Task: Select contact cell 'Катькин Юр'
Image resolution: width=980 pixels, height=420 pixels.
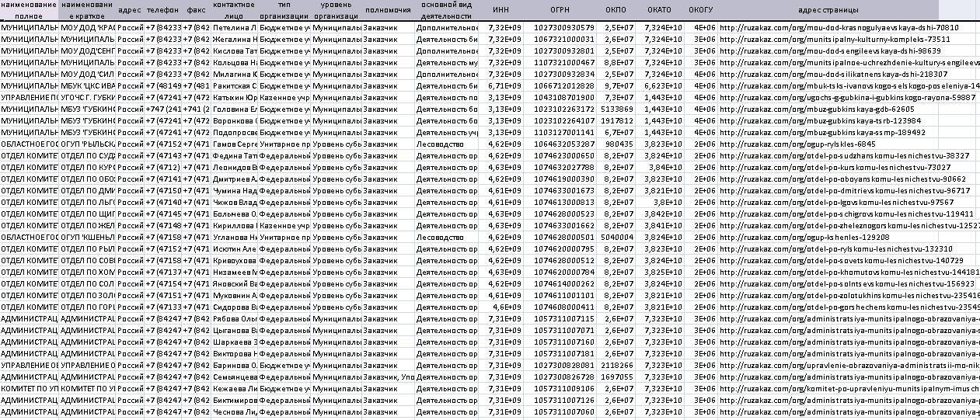Action: coord(235,97)
